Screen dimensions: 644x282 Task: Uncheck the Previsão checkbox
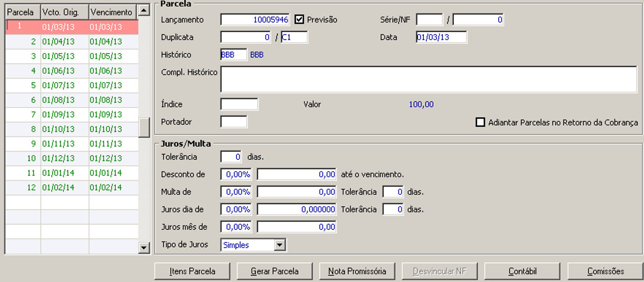tap(299, 19)
